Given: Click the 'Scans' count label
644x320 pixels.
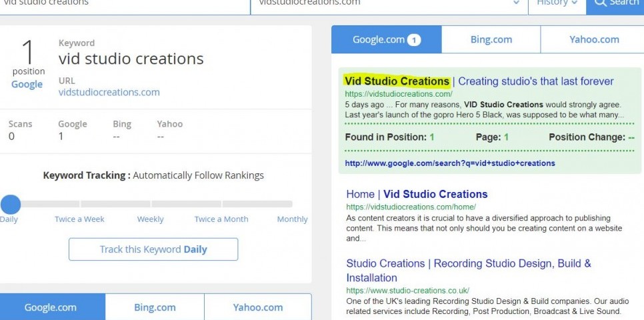Looking at the screenshot, I should click(20, 123).
